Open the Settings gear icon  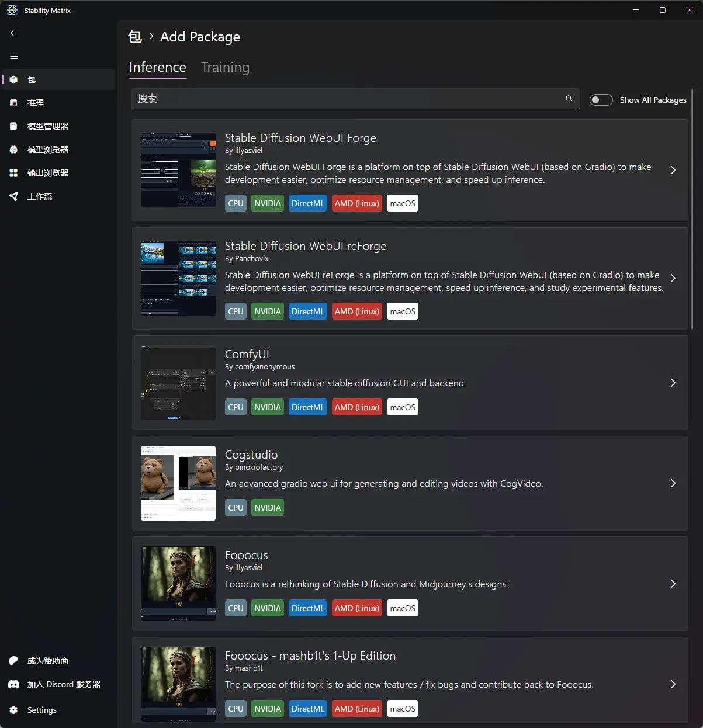point(13,710)
